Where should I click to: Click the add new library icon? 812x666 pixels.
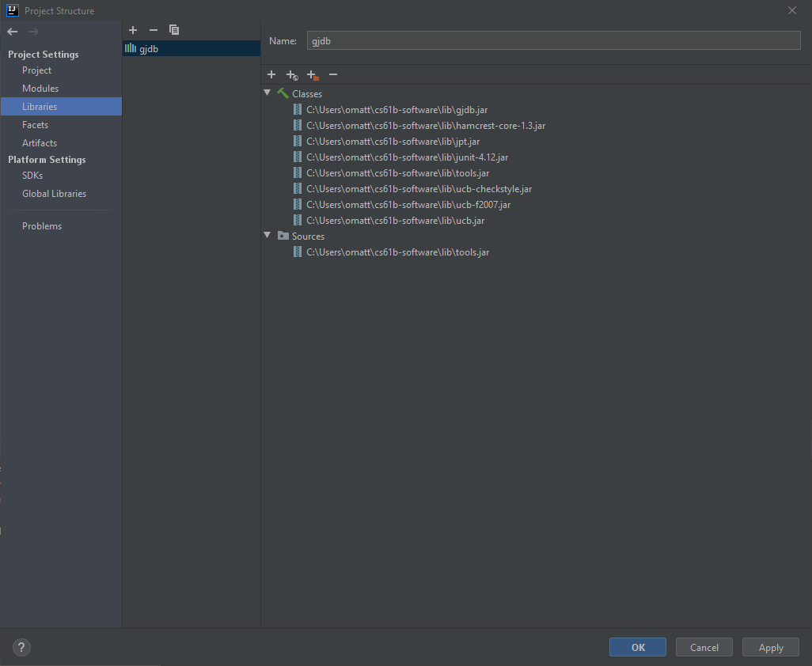click(x=133, y=30)
